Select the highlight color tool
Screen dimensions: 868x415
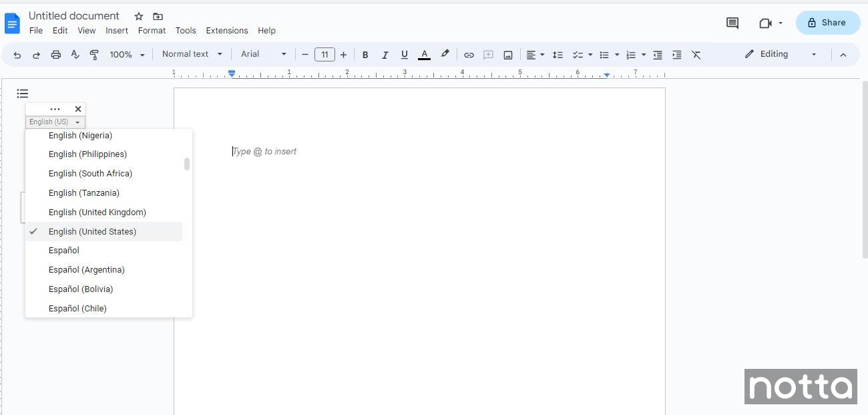point(445,54)
